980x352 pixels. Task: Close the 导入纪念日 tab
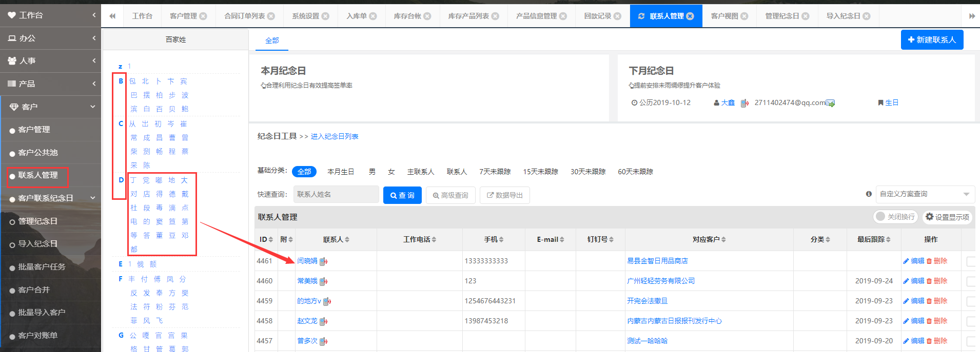point(867,16)
